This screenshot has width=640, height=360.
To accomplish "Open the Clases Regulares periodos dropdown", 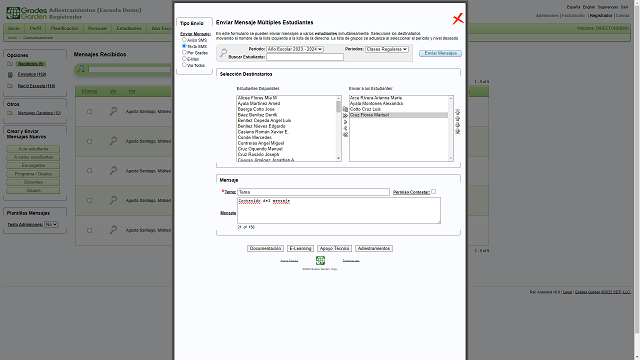I will click(387, 49).
